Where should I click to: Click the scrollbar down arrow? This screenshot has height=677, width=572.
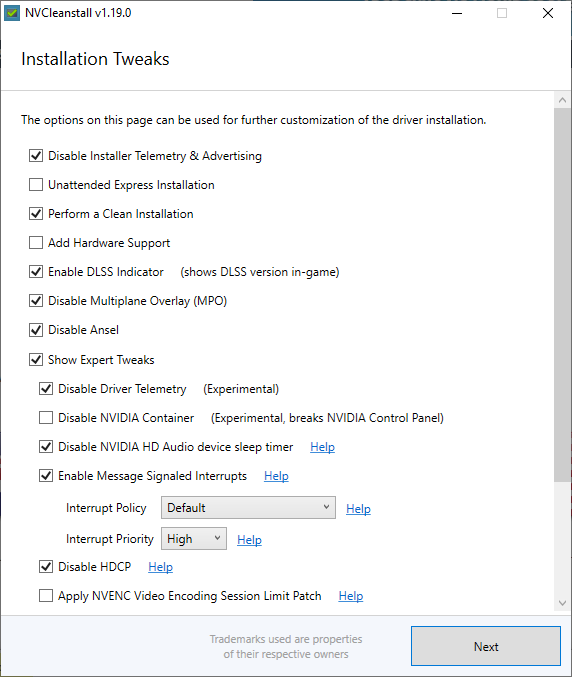coord(562,603)
